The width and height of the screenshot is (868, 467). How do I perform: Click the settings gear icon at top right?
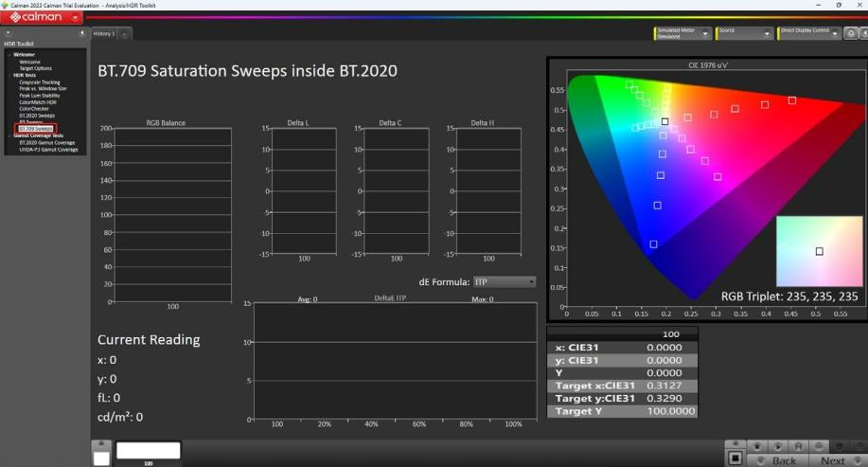[x=851, y=33]
